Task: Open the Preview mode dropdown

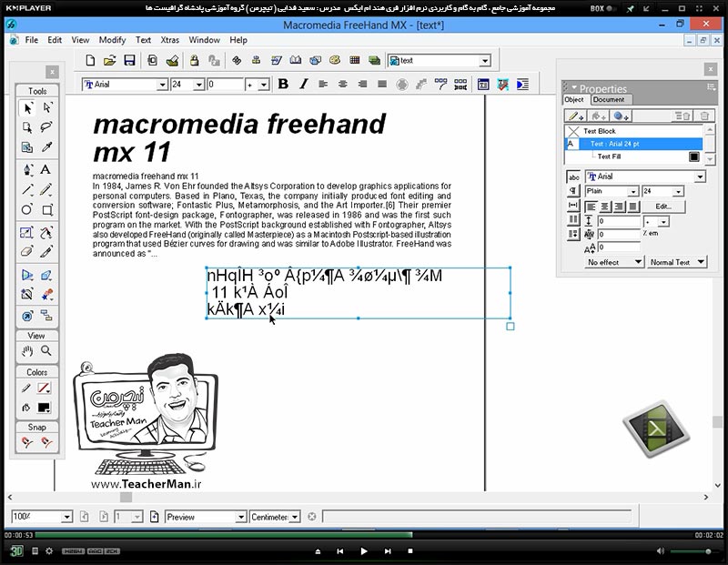Action: point(240,517)
